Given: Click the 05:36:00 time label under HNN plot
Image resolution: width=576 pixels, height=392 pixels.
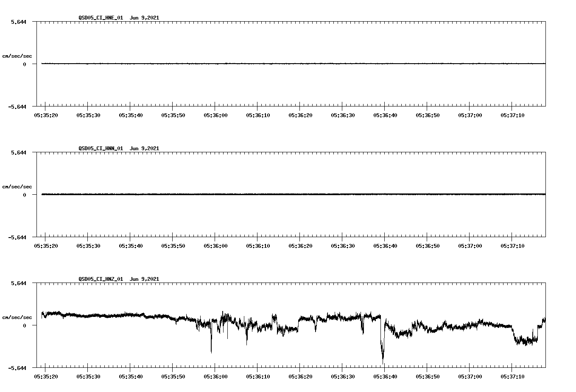Looking at the screenshot, I should [x=215, y=246].
